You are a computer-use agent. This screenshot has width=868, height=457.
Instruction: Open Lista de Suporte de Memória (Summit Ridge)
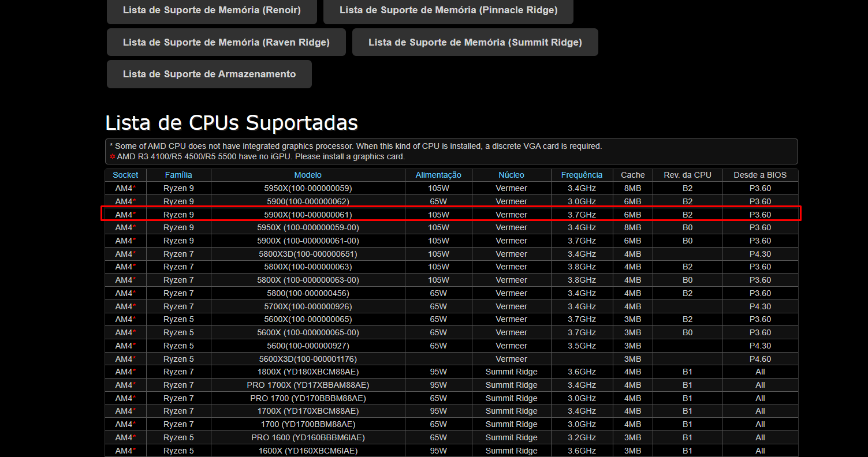[475, 42]
